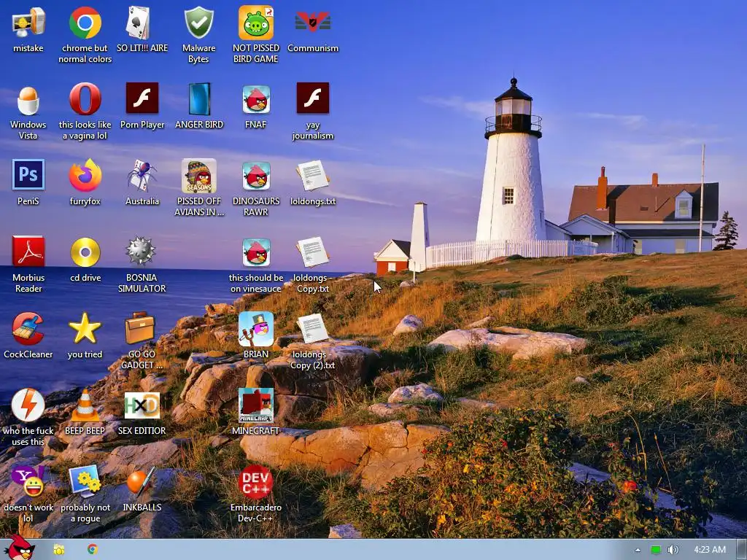Screen dimensions: 747x560
Task: Click the 'Communism' desktop icon
Action: (312, 23)
